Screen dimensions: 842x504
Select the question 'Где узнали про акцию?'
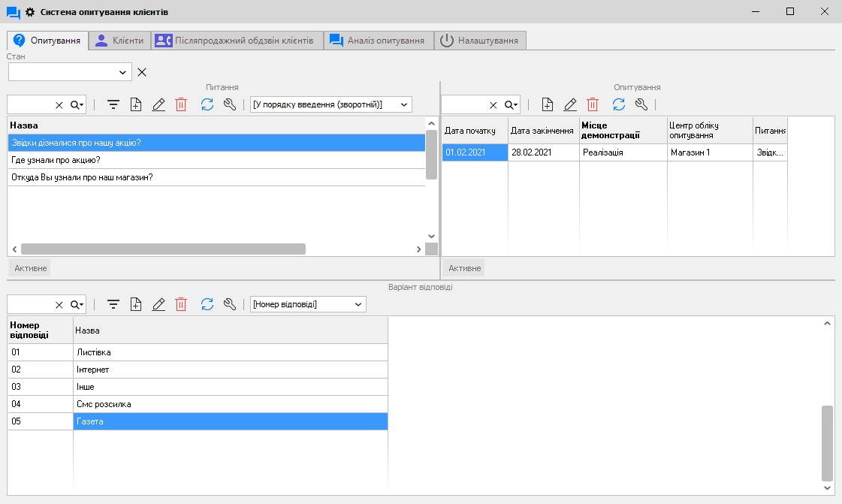56,160
